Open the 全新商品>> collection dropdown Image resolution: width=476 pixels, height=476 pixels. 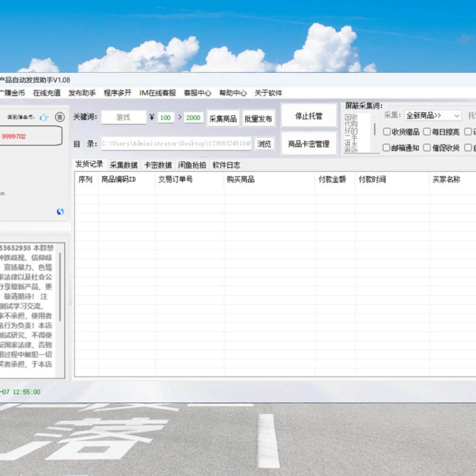[433, 115]
